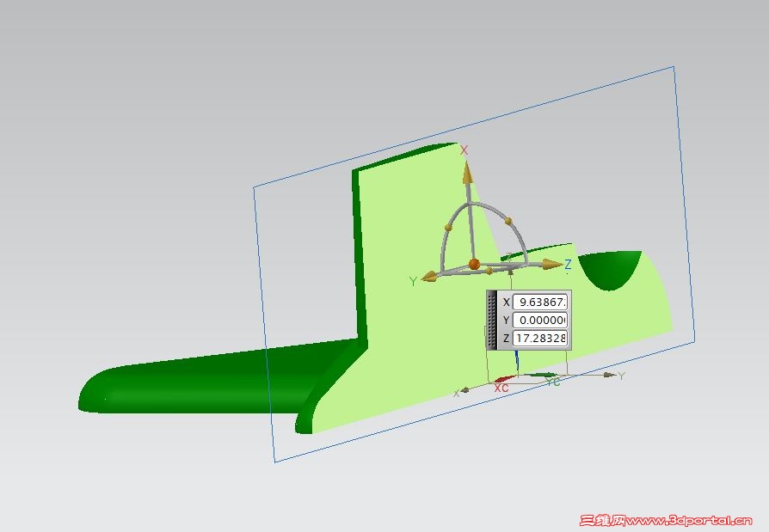Viewport: 769px width, 532px height.
Task: Click the orange origin sphere of the manipulator
Action: [474, 265]
